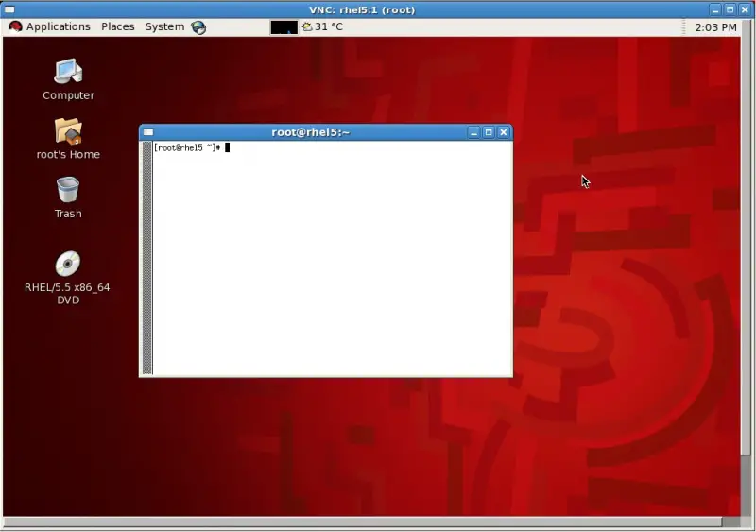Screen dimensions: 756x532
Task: Open the Computer desktop icon
Action: tap(68, 72)
